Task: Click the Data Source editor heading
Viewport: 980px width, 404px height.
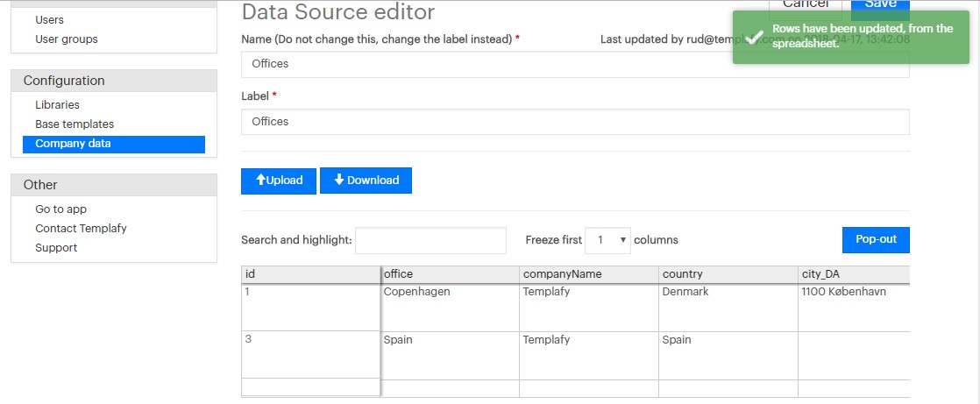Action: [x=338, y=12]
